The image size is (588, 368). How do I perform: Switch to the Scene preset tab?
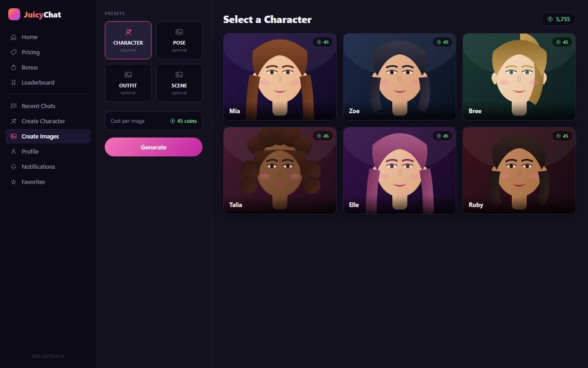click(179, 83)
